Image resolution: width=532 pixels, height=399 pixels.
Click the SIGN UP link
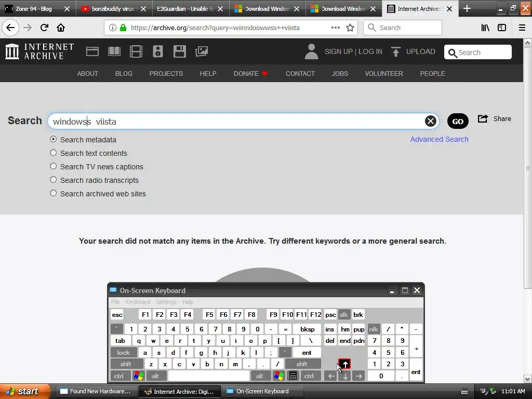pyautogui.click(x=339, y=51)
